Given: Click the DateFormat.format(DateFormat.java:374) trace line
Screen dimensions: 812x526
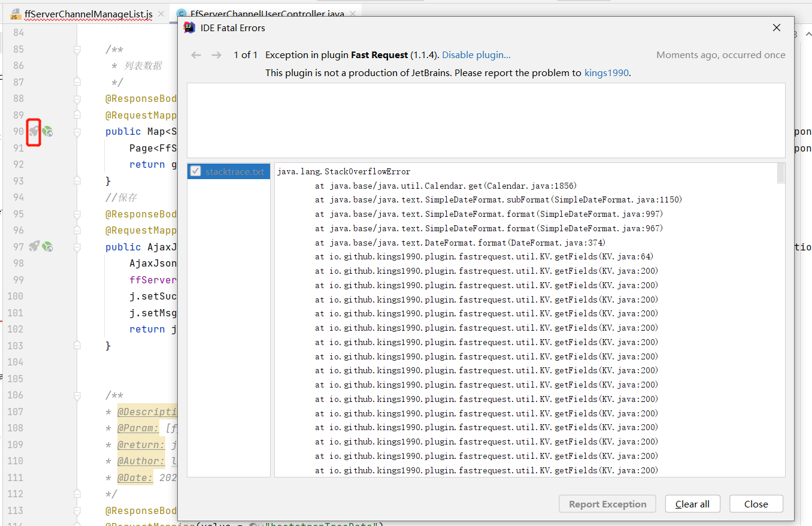Looking at the screenshot, I should tap(460, 243).
